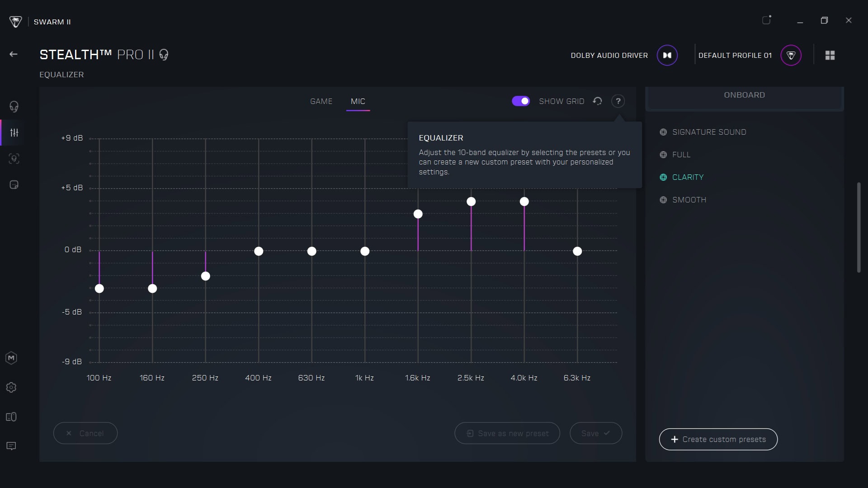
Task: Click Save as new preset
Action: point(507,433)
